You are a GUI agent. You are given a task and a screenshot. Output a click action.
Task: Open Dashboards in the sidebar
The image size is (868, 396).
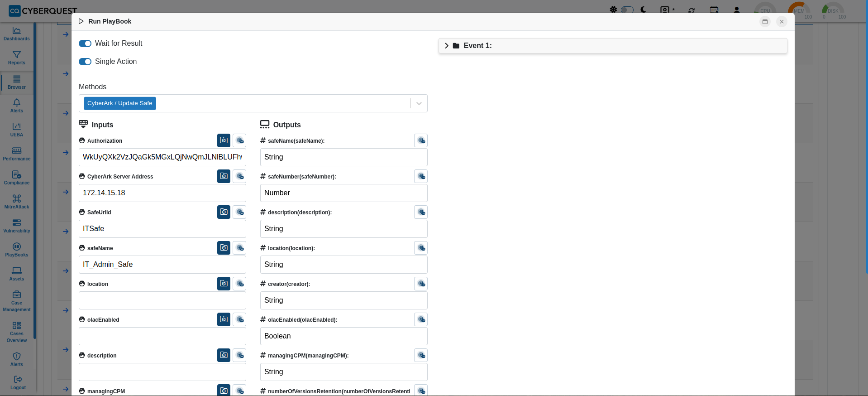point(17,34)
